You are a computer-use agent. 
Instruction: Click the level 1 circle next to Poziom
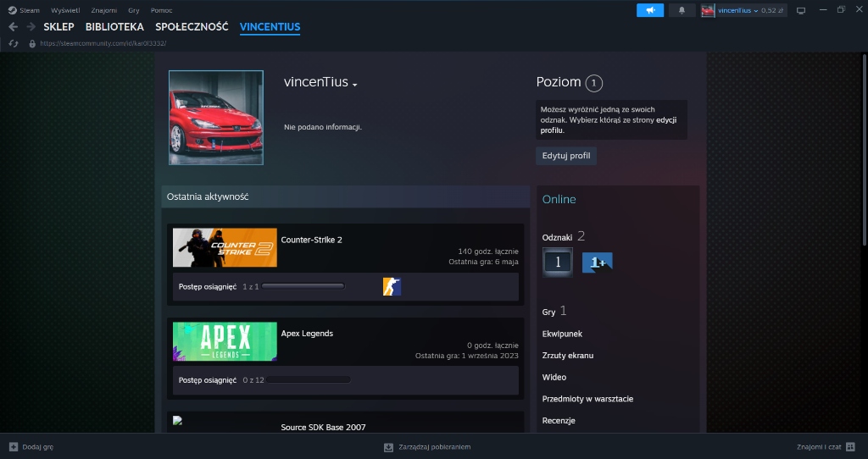593,83
